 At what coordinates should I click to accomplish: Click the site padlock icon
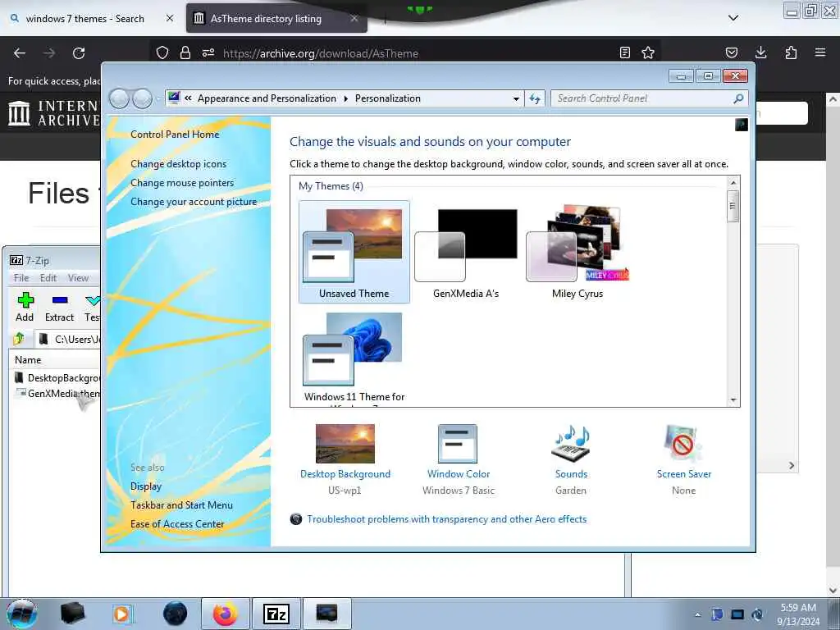(185, 53)
